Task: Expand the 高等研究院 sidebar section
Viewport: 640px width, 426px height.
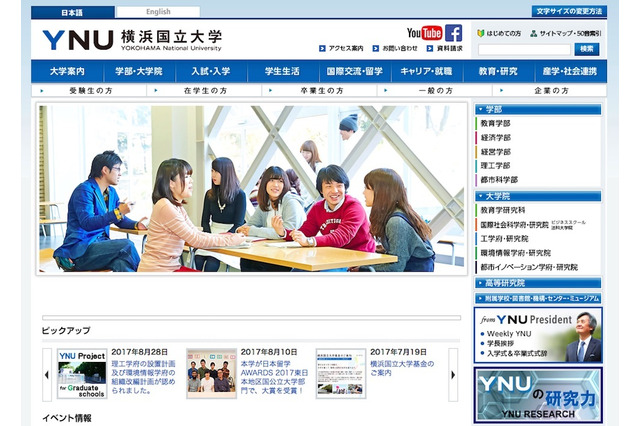Action: pyautogui.click(x=538, y=283)
